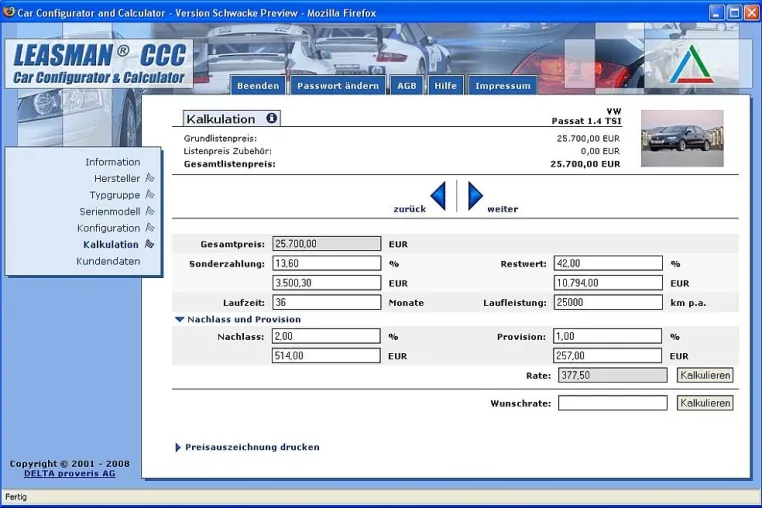Click the flag icon beside Konfiguration
762x508 pixels.
pyautogui.click(x=150, y=228)
